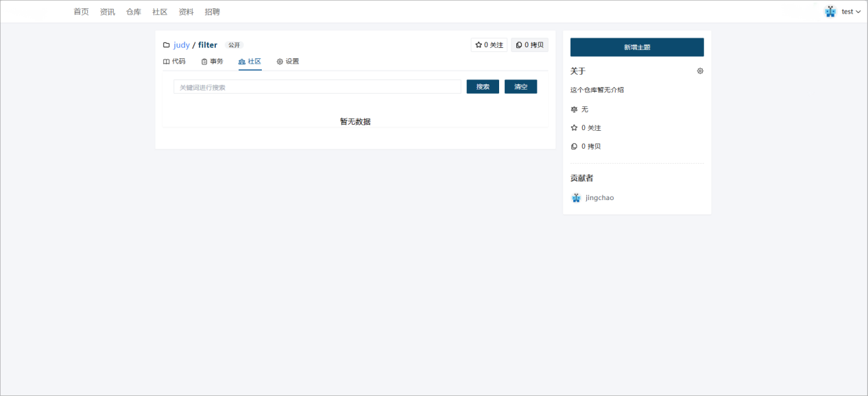Click jingchao's contributor avatar
Screen dimensions: 868x396
tap(576, 198)
